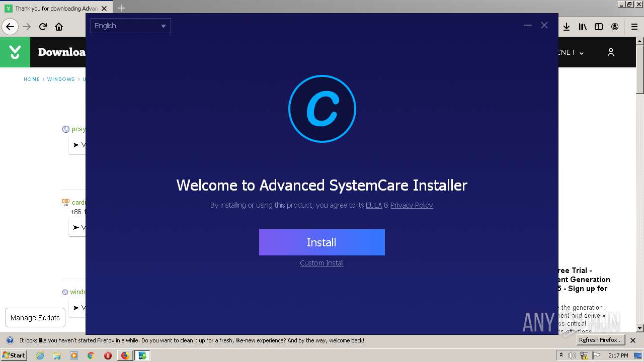
Task: Open Firefox home page
Action: [59, 27]
